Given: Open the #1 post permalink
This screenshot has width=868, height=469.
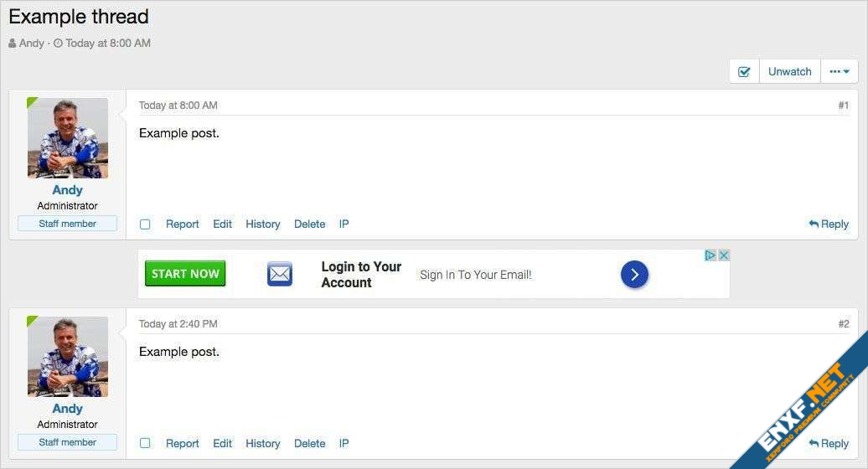Looking at the screenshot, I should point(843,106).
